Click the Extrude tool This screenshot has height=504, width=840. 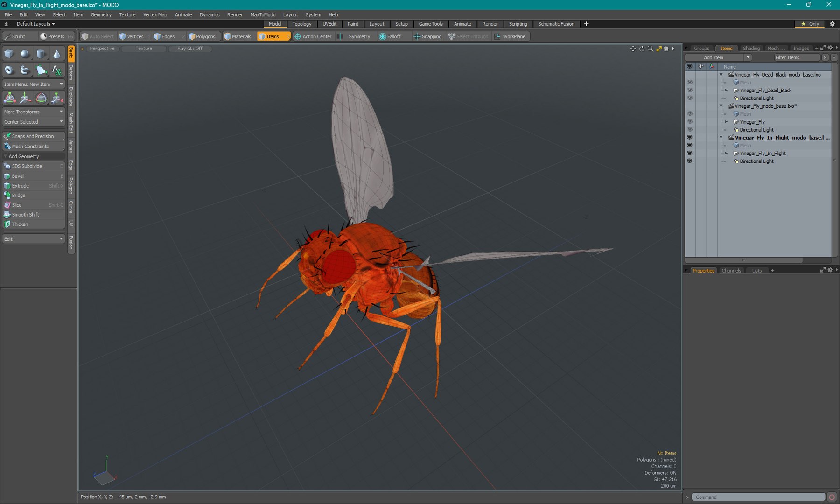tap(34, 186)
